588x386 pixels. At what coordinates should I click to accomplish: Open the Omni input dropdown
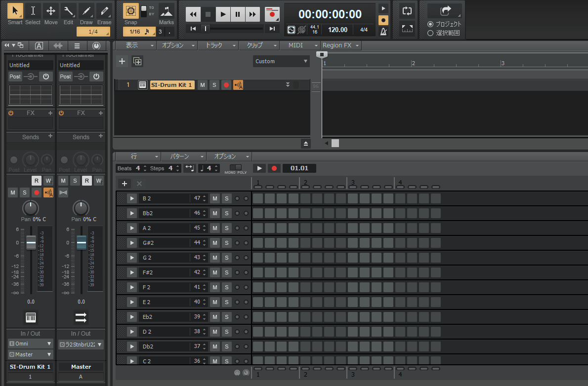point(30,344)
